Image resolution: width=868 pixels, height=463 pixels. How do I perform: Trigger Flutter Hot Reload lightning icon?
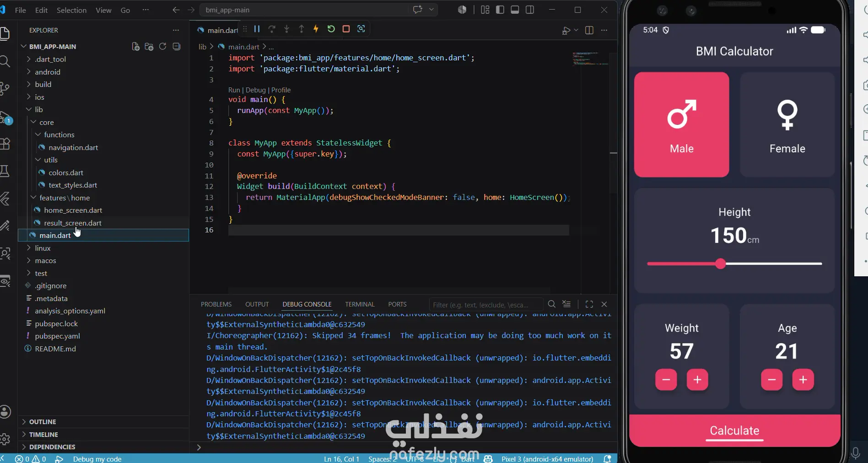click(x=316, y=29)
